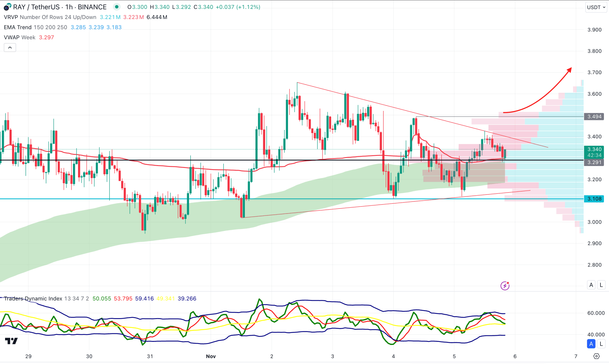Open the chart settings gear icon
The height and width of the screenshot is (364, 609).
(x=596, y=356)
